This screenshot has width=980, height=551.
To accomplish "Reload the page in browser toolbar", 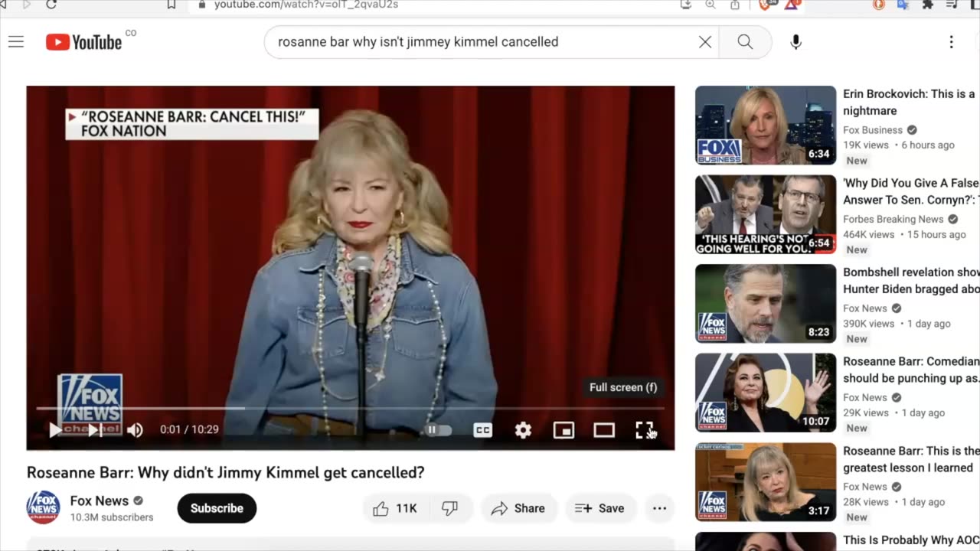I will pos(51,5).
